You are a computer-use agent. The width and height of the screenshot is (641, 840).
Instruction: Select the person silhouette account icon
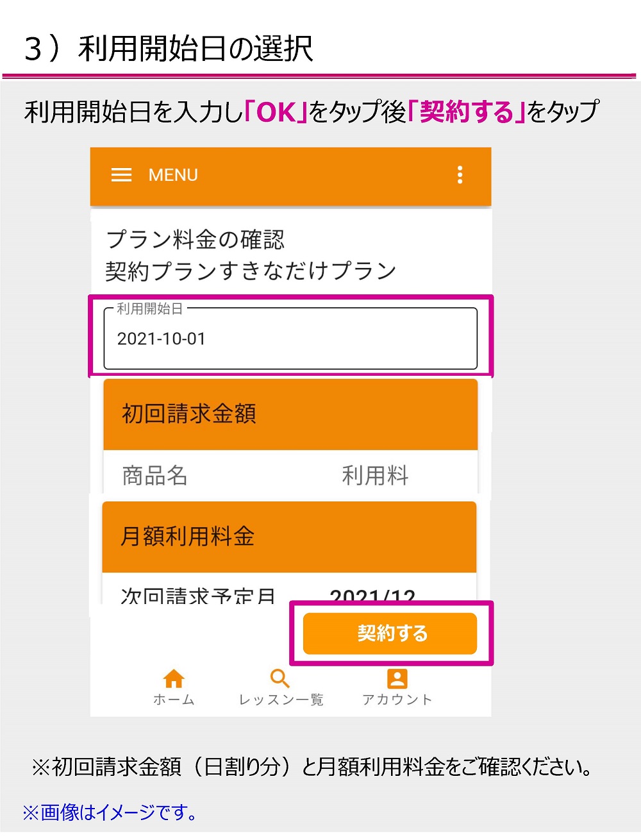397,676
